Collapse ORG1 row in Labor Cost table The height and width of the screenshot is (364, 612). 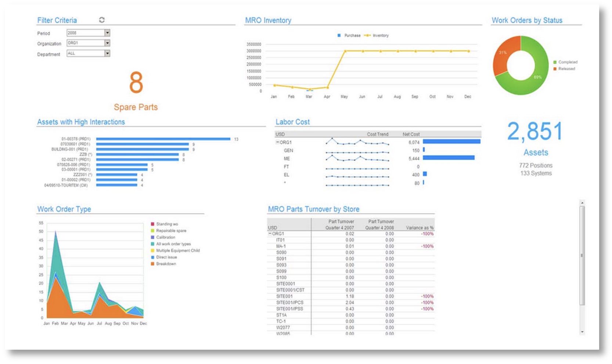[x=278, y=142]
